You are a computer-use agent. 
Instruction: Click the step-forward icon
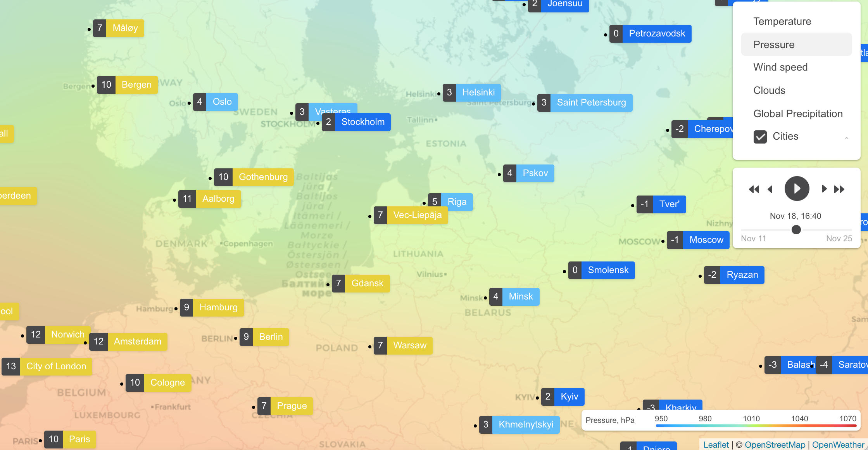823,189
